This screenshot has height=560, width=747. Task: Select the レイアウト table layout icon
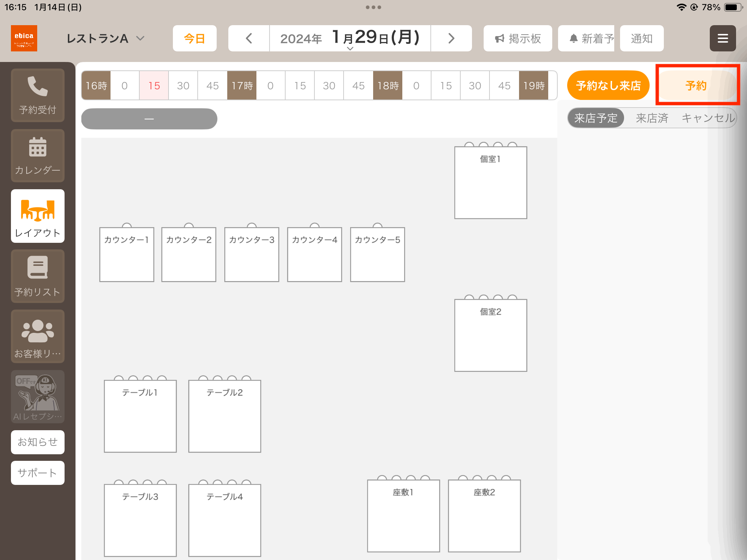click(38, 216)
